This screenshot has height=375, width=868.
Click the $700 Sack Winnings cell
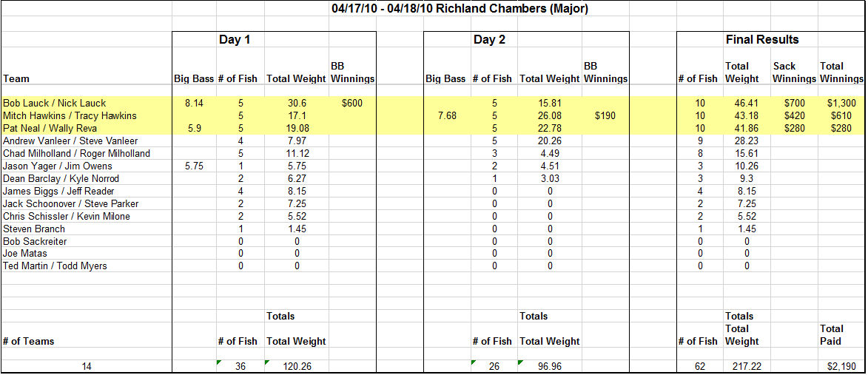pos(795,103)
